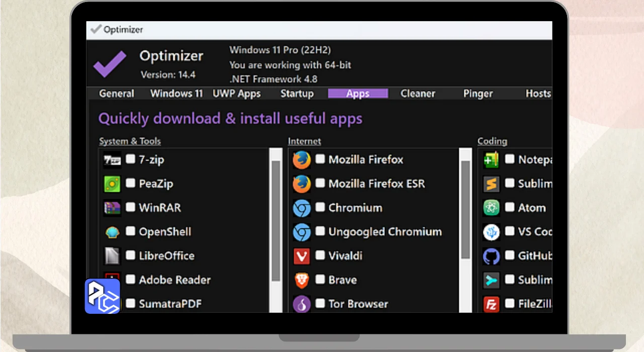Open the UWP Apps tab

point(236,94)
